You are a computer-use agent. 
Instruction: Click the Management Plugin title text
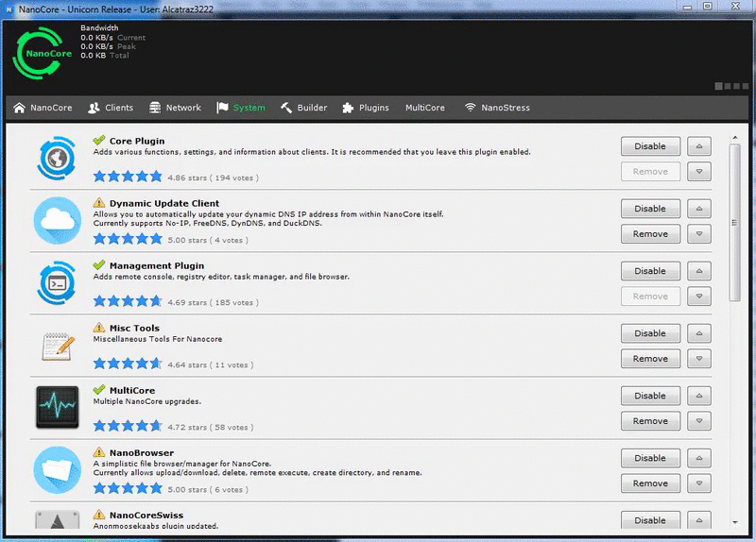click(157, 265)
